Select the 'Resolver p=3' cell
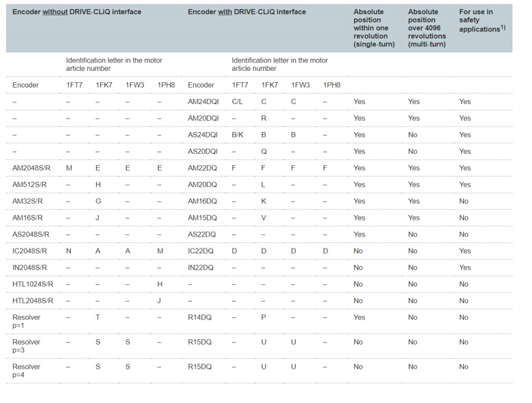The image size is (532, 403). pyautogui.click(x=26, y=346)
